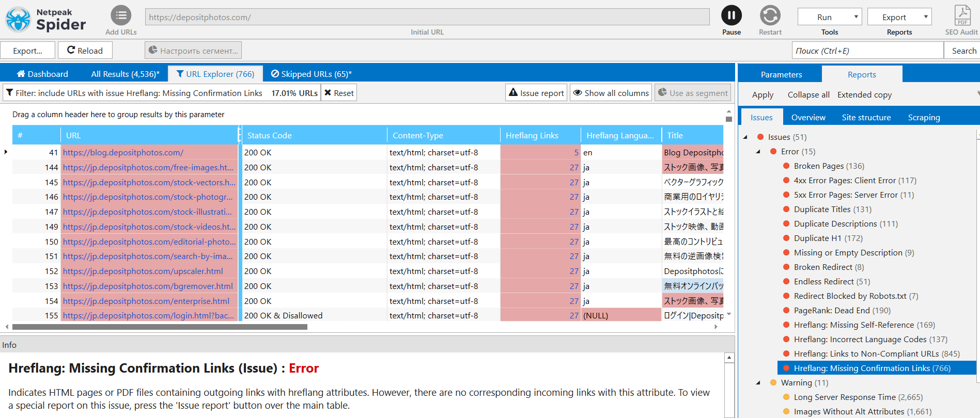980x418 pixels.
Task: Select Duplicate Titles (131) issue
Action: click(x=832, y=210)
